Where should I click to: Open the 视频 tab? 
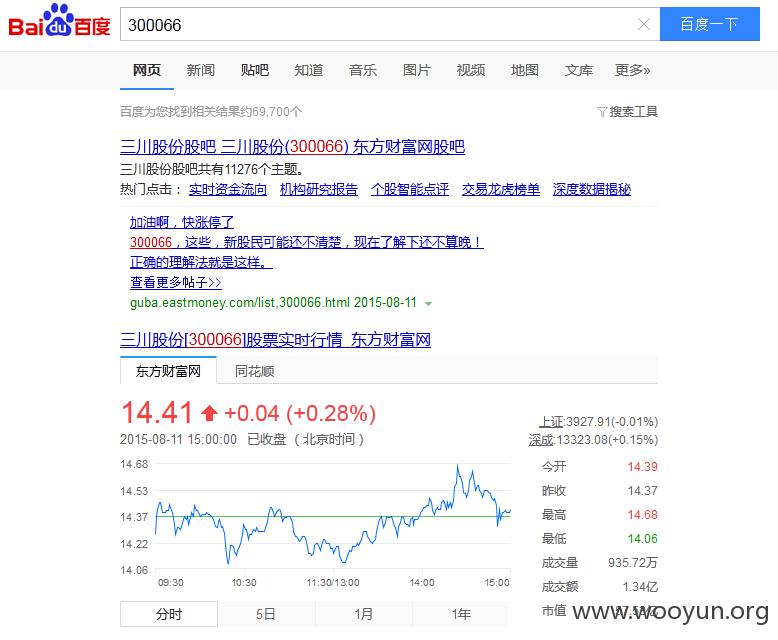pos(471,70)
